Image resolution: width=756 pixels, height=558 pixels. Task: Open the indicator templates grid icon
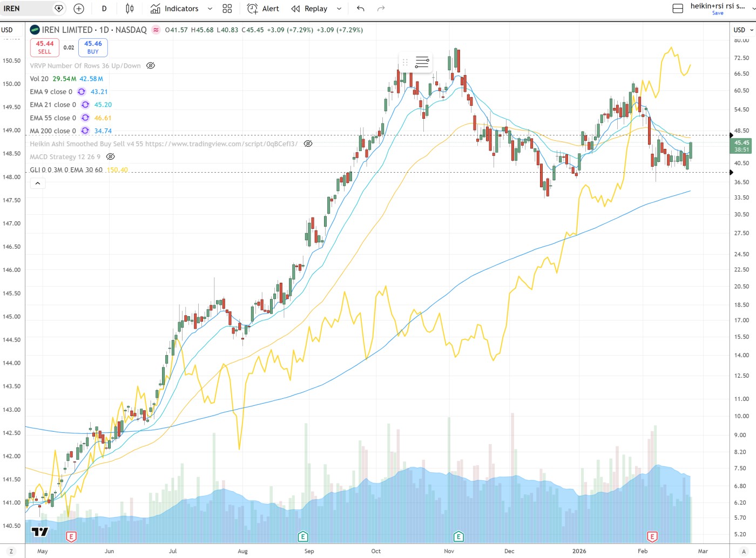[227, 9]
